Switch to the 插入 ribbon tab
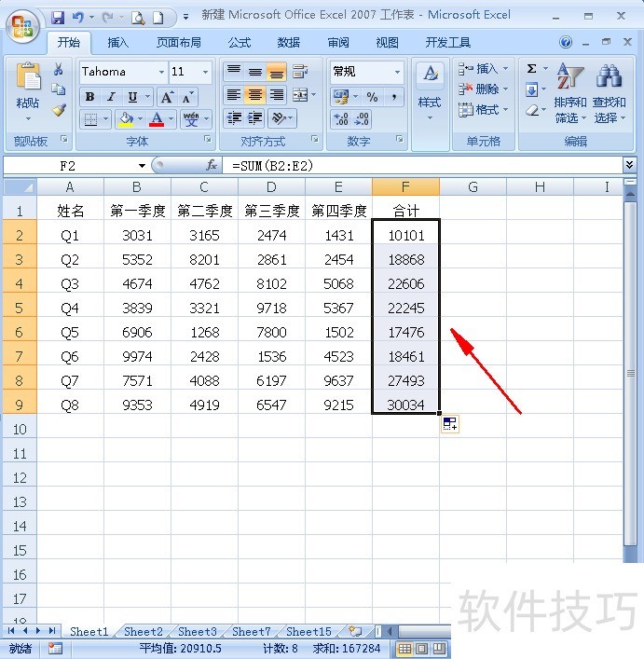Screen dimensions: 644x659 tap(118, 43)
